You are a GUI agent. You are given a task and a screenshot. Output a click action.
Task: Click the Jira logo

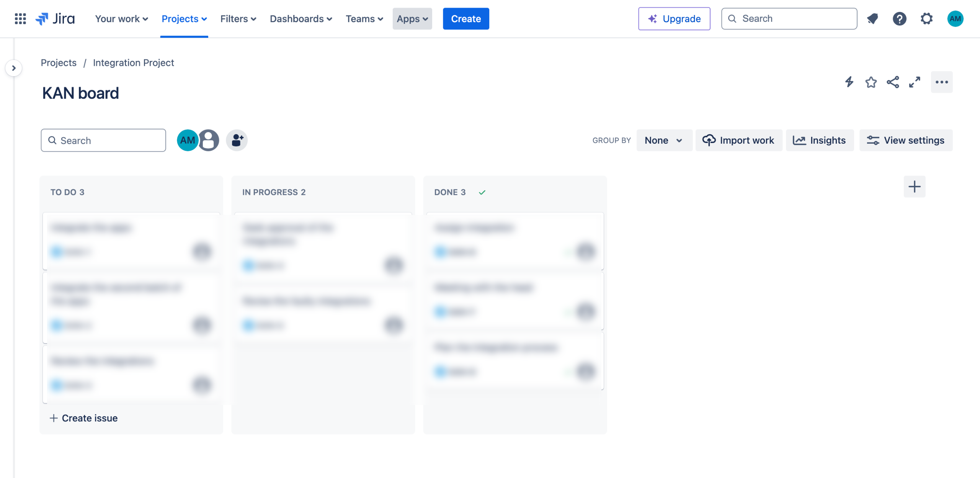pyautogui.click(x=55, y=18)
